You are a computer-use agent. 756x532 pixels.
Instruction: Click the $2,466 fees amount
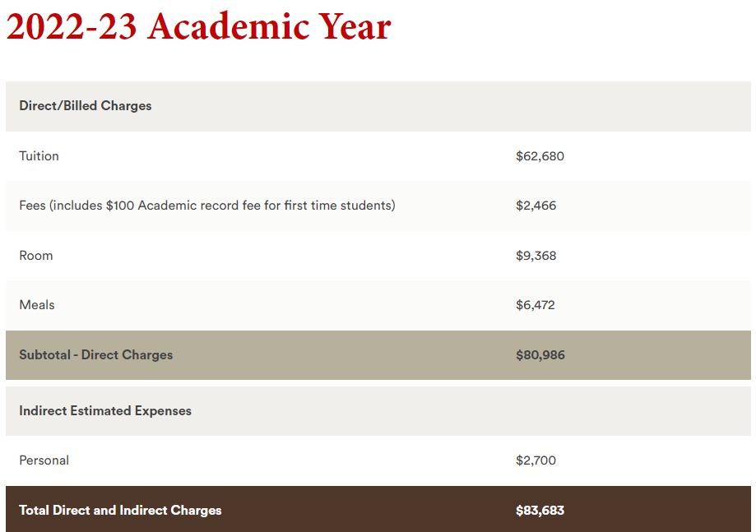(536, 206)
